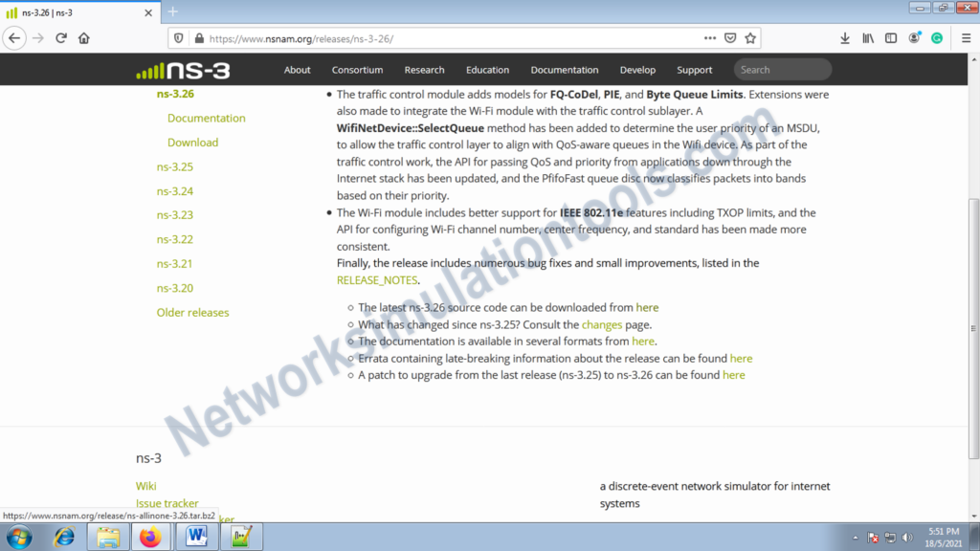Open Firefox downloads panel
The width and height of the screenshot is (980, 551).
(x=844, y=37)
